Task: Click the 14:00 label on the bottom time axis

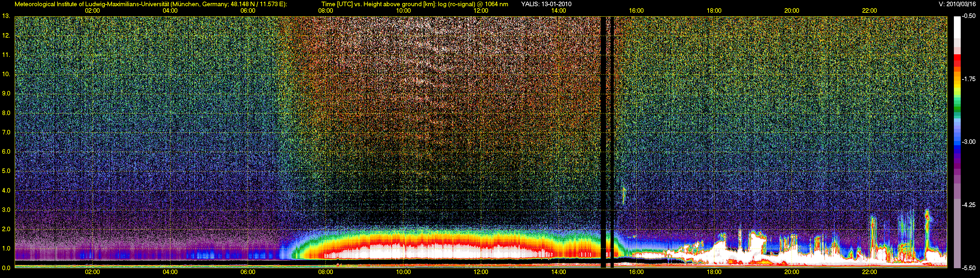Action: point(559,272)
